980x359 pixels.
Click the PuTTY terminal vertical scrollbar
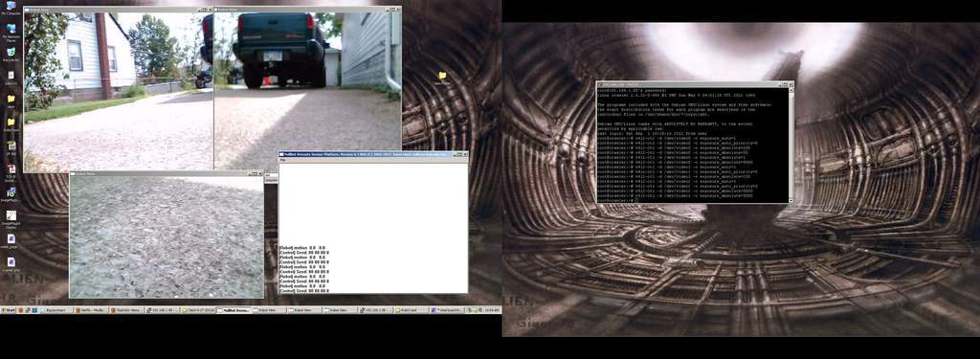click(x=791, y=145)
